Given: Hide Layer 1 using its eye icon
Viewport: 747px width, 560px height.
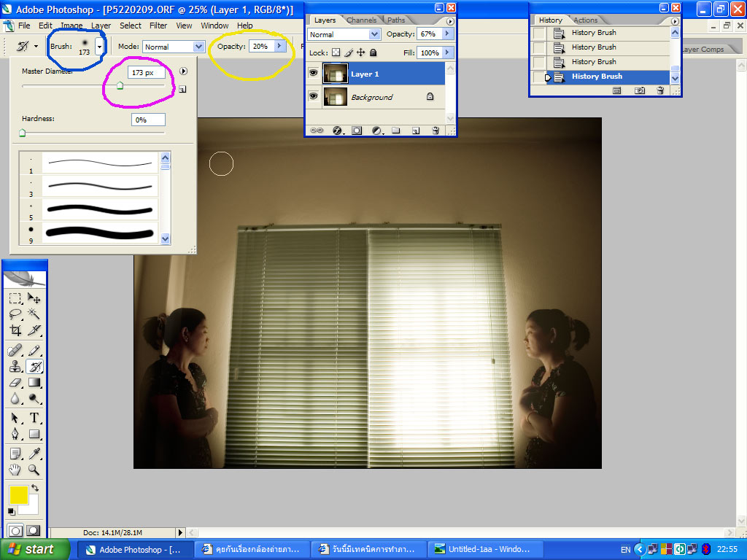Looking at the screenshot, I should click(314, 74).
